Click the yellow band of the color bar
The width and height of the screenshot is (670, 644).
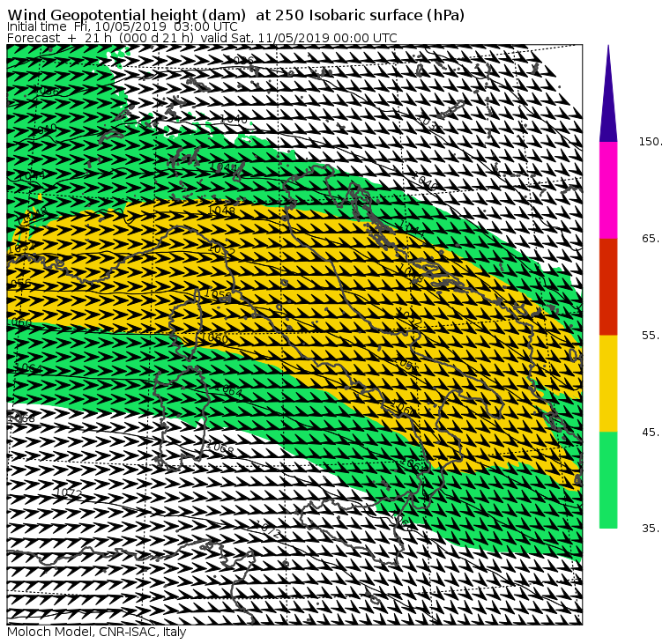[608, 383]
